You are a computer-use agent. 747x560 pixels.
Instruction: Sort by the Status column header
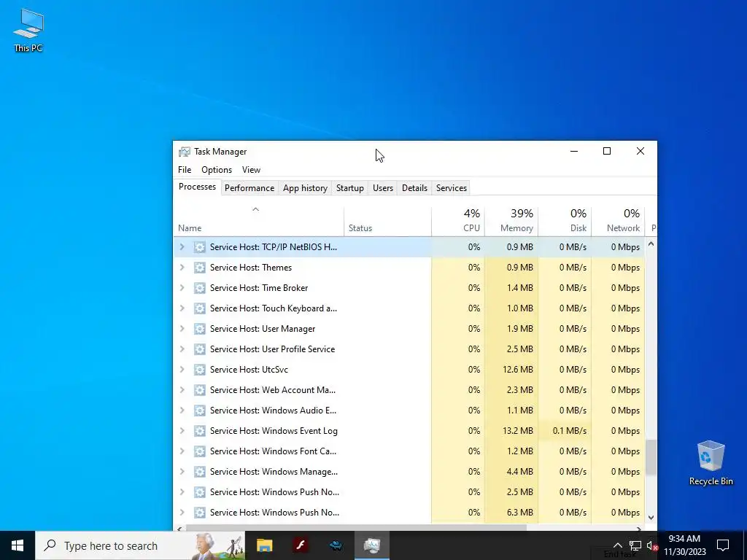point(388,222)
